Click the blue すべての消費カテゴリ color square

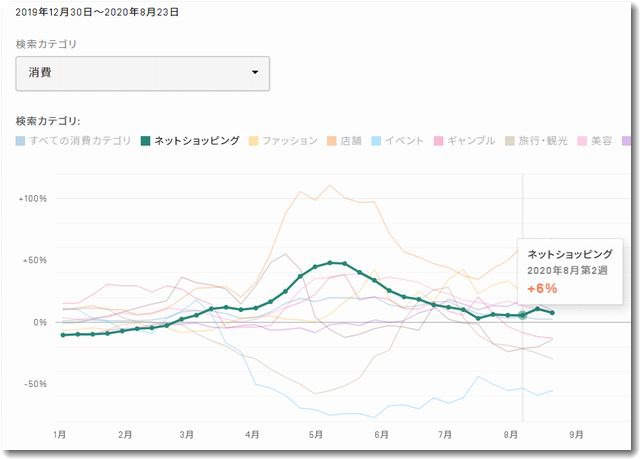[x=21, y=141]
